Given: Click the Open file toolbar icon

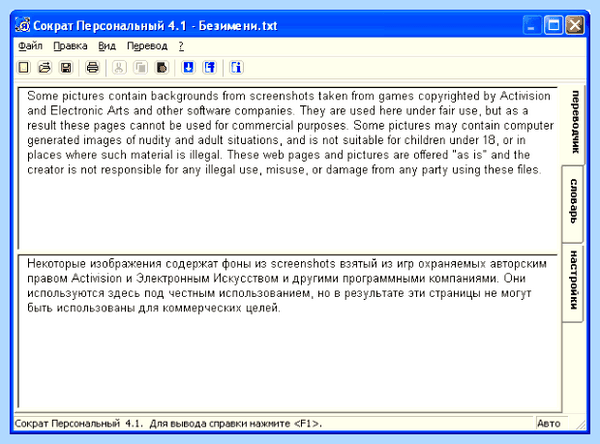Looking at the screenshot, I should click(45, 68).
